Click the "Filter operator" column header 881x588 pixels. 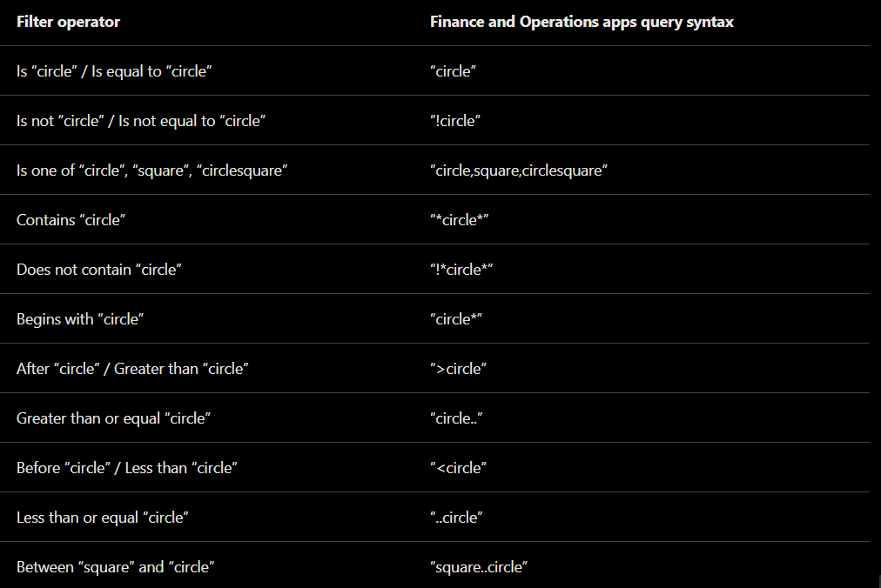tap(68, 22)
